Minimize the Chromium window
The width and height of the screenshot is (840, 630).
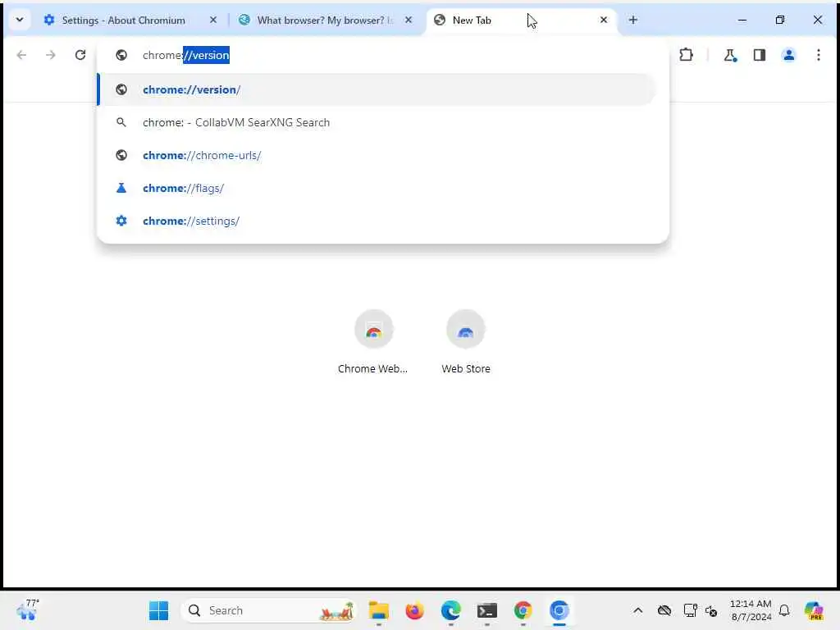(742, 20)
